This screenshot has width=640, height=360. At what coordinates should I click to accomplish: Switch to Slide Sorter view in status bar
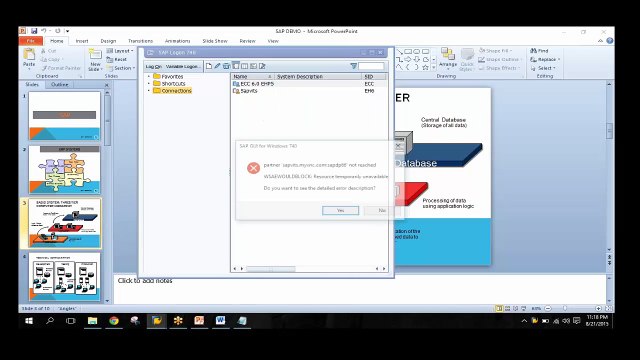(507, 309)
